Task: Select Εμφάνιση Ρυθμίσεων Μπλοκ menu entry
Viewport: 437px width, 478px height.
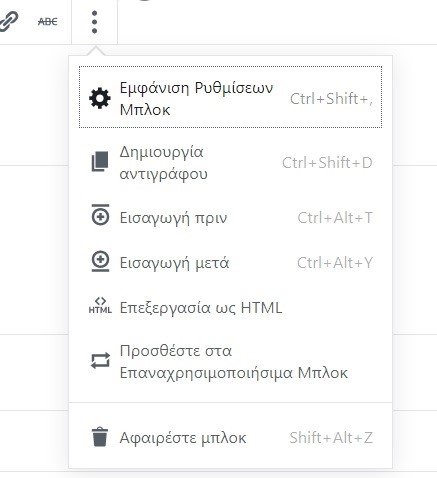Action: coord(230,97)
